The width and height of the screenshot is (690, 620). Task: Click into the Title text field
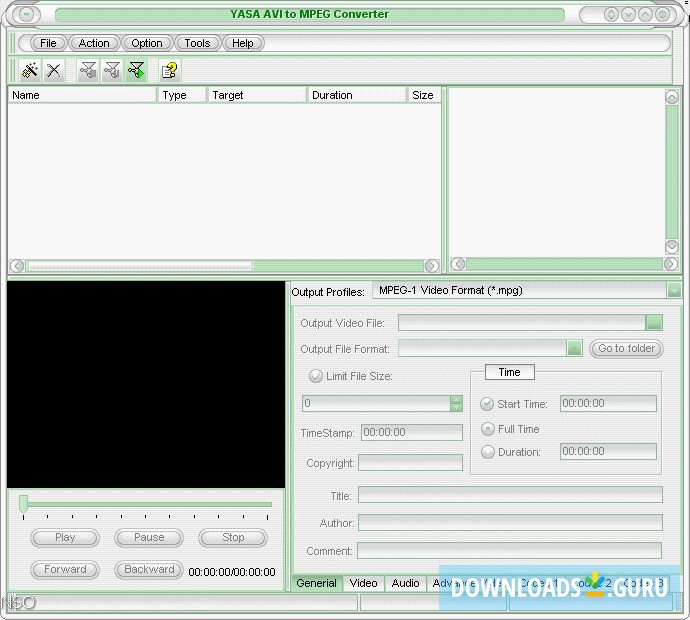510,495
